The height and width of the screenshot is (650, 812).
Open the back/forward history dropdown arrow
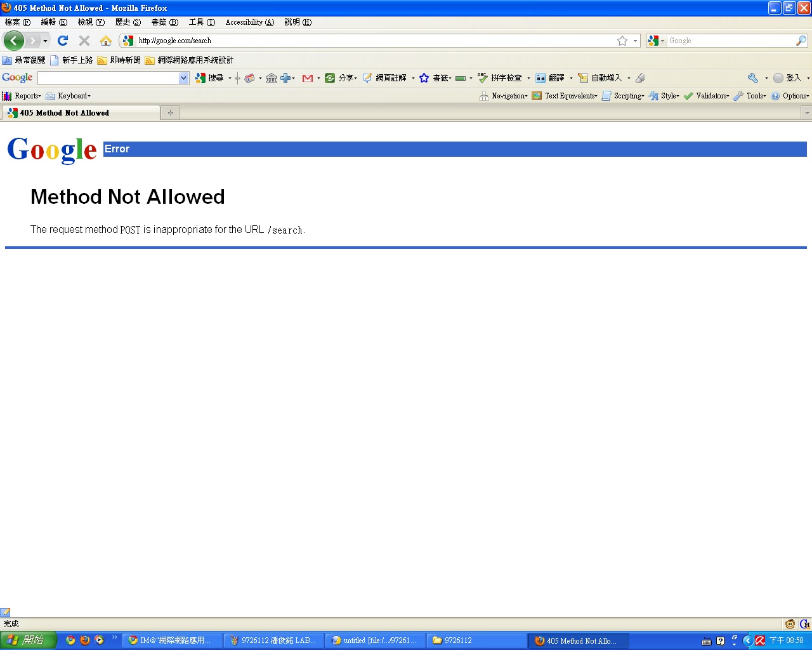45,41
